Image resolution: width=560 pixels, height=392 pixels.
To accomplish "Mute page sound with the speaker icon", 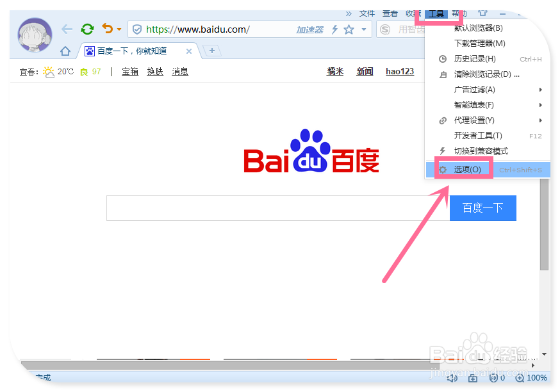I will tap(452, 378).
